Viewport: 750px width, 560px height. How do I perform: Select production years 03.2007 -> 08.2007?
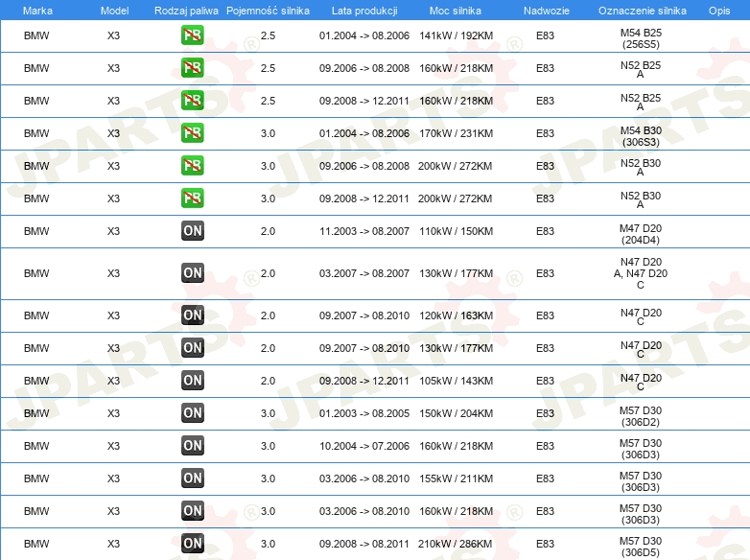point(364,273)
